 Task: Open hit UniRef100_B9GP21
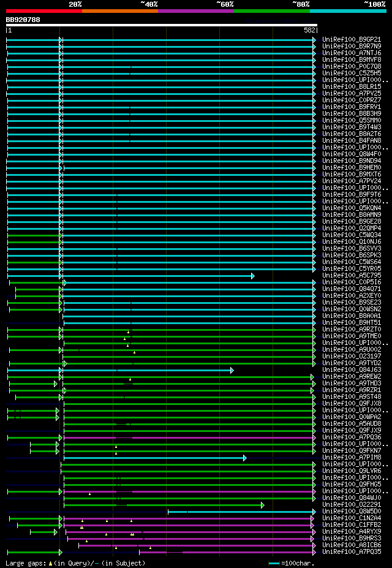coord(352,39)
